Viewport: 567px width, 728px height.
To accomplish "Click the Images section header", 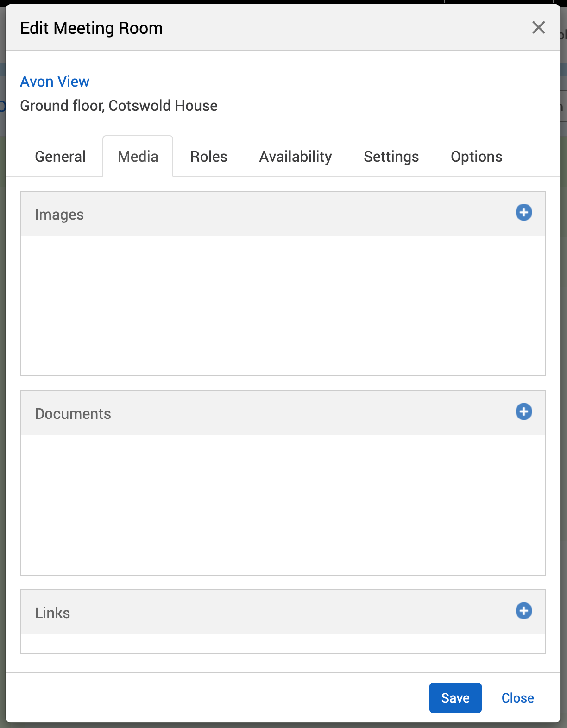I will 59,215.
